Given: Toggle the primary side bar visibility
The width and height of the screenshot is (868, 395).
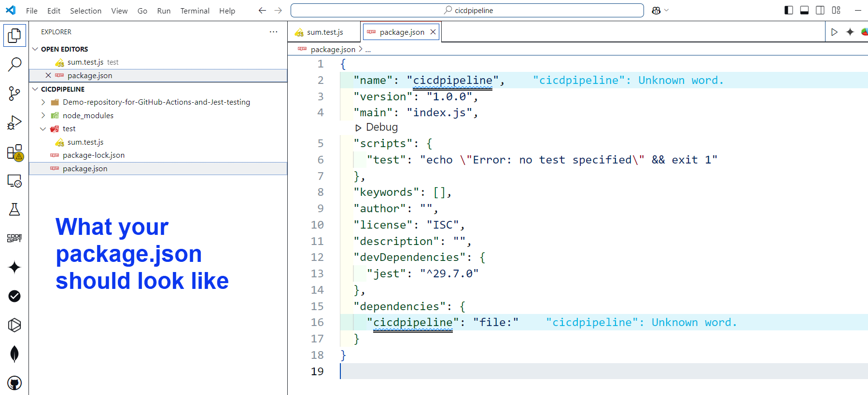Looking at the screenshot, I should point(789,10).
